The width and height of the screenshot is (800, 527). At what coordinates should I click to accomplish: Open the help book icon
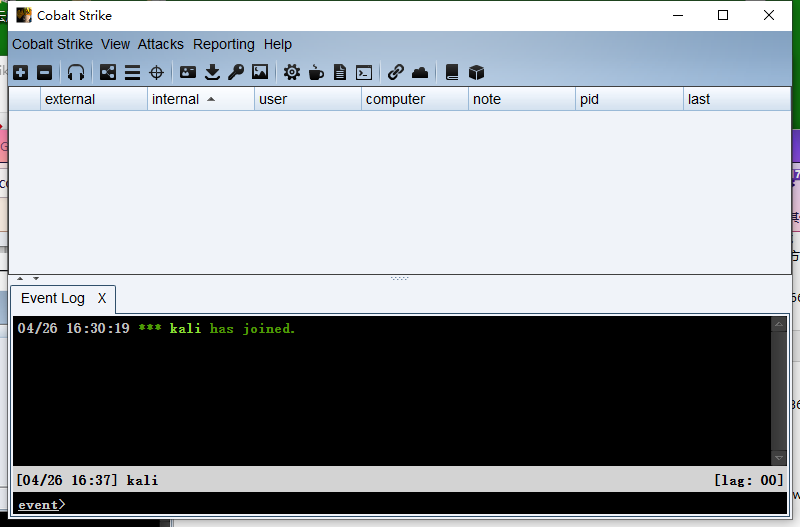452,72
